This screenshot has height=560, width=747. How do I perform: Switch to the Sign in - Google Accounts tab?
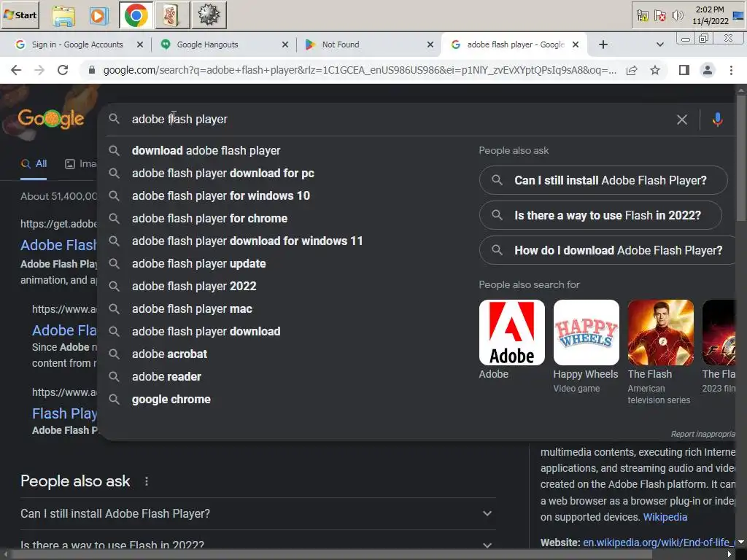pos(76,44)
